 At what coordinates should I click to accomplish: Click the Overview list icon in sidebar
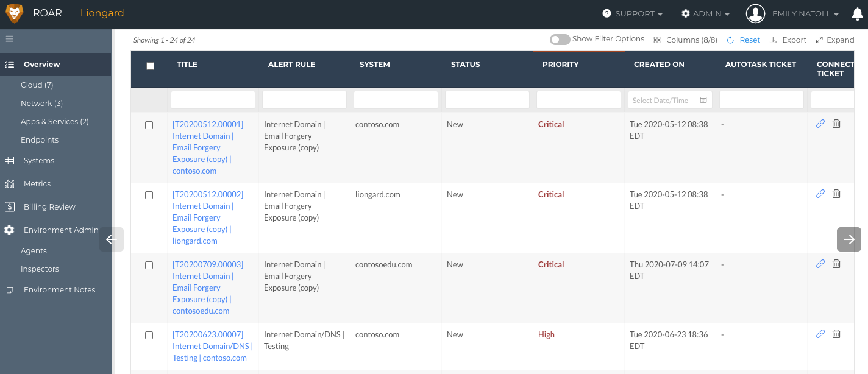(9, 64)
